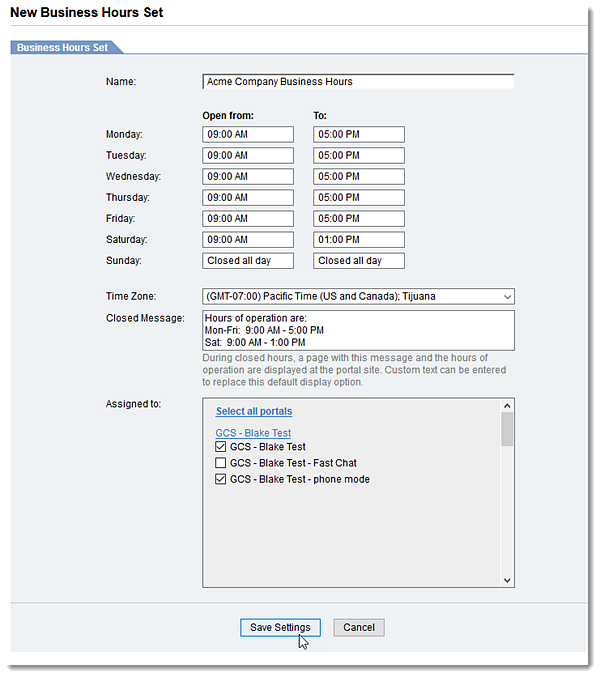The width and height of the screenshot is (600, 677).
Task: Edit the Saturday To time field
Action: (358, 240)
